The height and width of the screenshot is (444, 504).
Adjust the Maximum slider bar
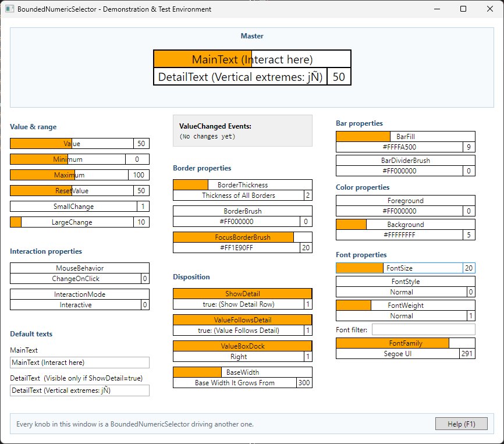[x=69, y=175]
